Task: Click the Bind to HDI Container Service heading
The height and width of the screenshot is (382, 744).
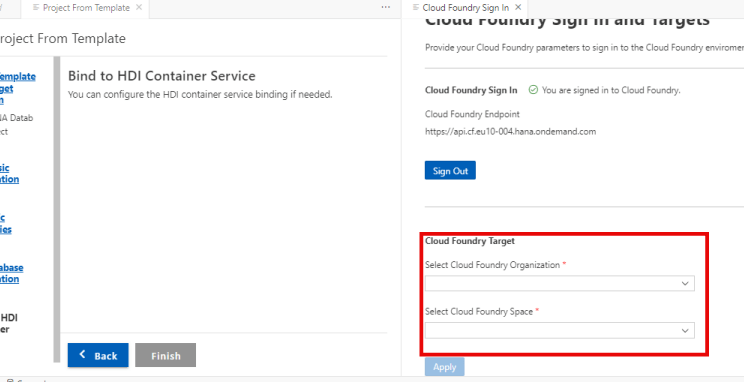Action: click(162, 76)
